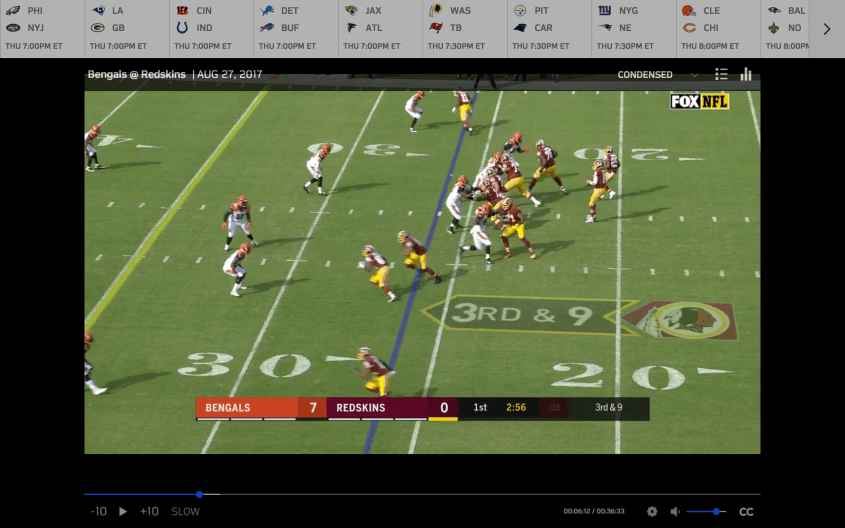Toggle SLOW motion playback
Viewport: 845px width, 528px height.
tap(185, 511)
